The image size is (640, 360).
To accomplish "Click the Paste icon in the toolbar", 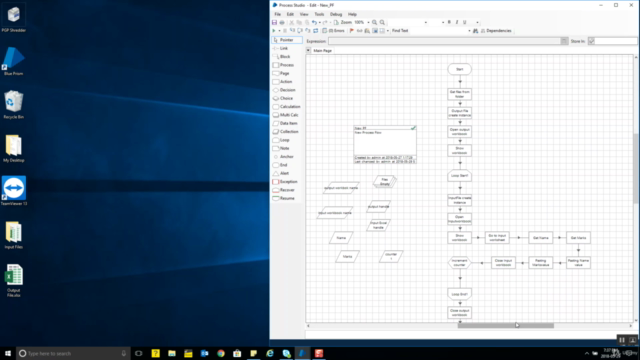I will point(307,22).
